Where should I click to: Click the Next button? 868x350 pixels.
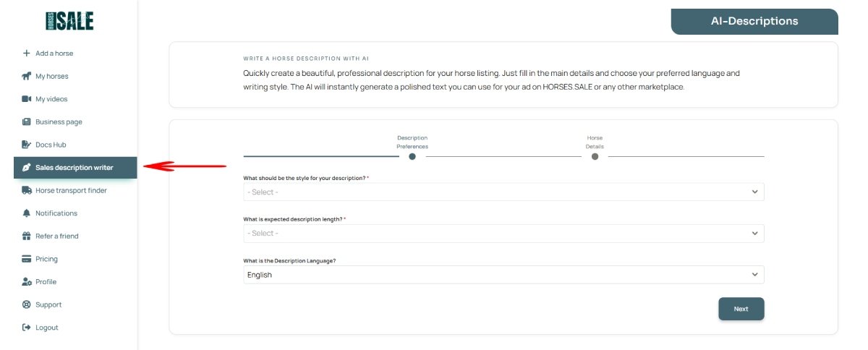click(x=741, y=309)
